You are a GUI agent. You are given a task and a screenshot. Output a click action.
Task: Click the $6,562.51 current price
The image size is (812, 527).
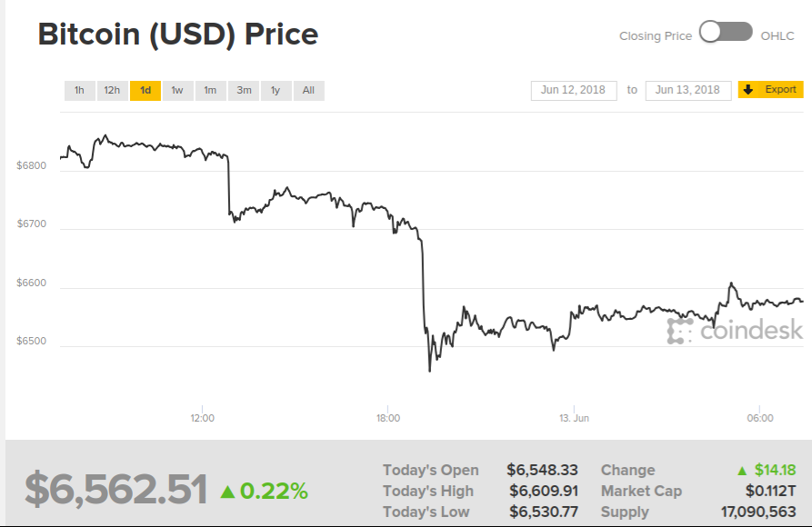tap(115, 490)
